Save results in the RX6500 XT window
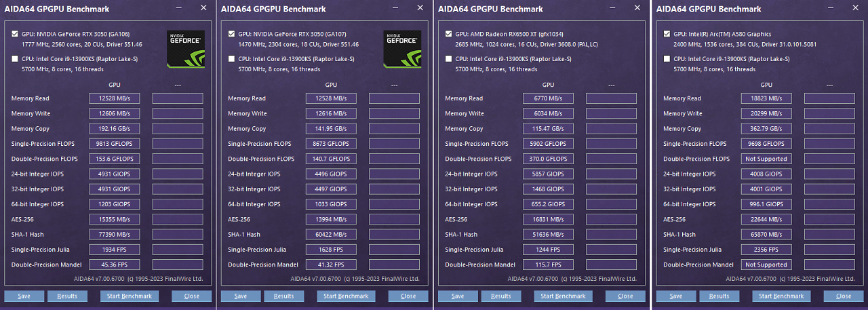The height and width of the screenshot is (310, 868). click(x=458, y=296)
